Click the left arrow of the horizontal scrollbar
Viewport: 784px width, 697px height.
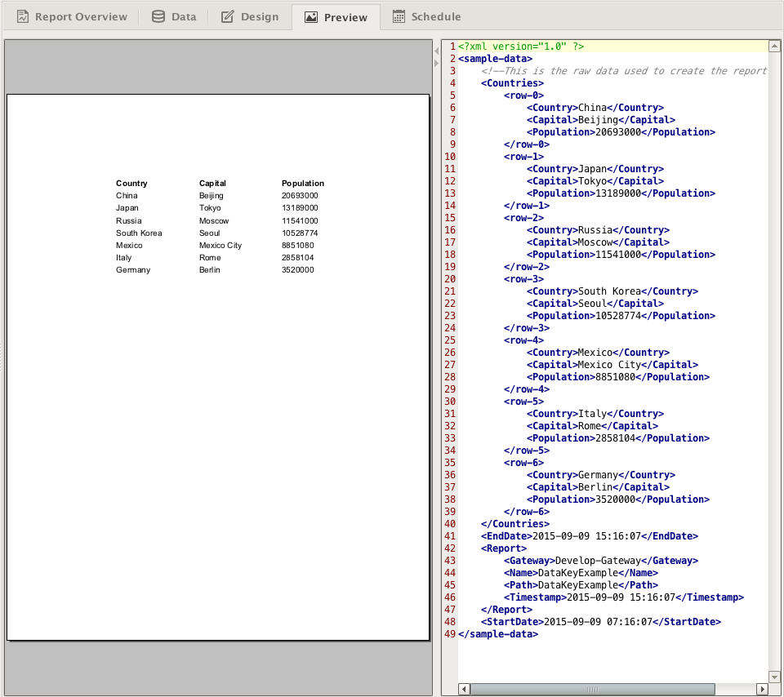coord(464,689)
